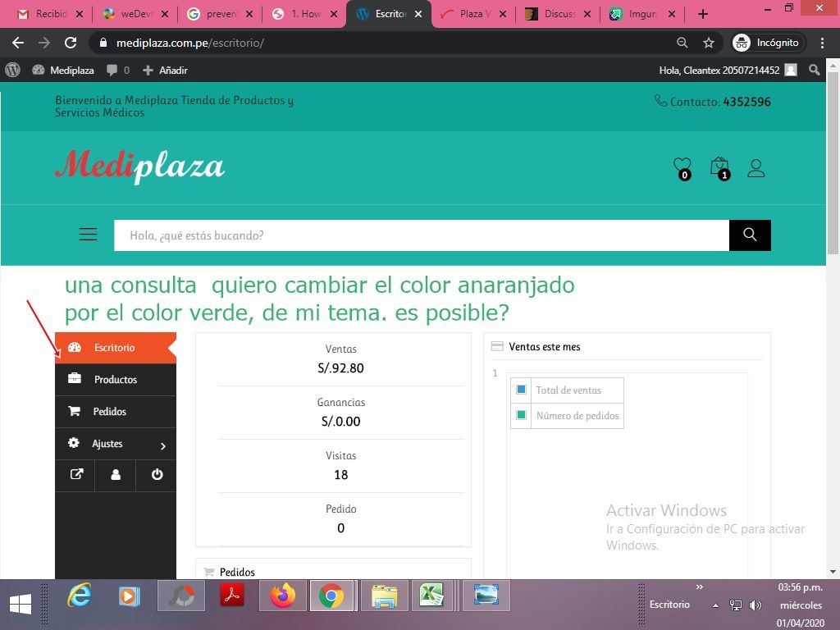Click the admin bar search magnifier
The width and height of the screenshot is (840, 630).
815,70
